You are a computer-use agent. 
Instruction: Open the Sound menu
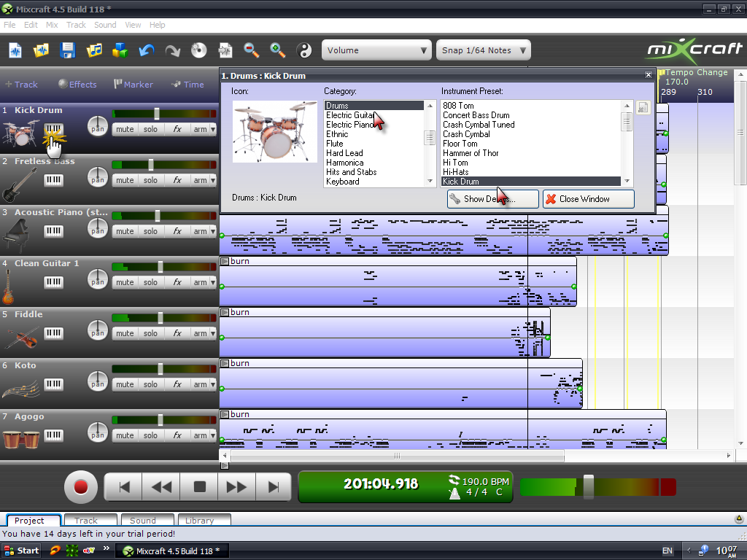pos(105,25)
